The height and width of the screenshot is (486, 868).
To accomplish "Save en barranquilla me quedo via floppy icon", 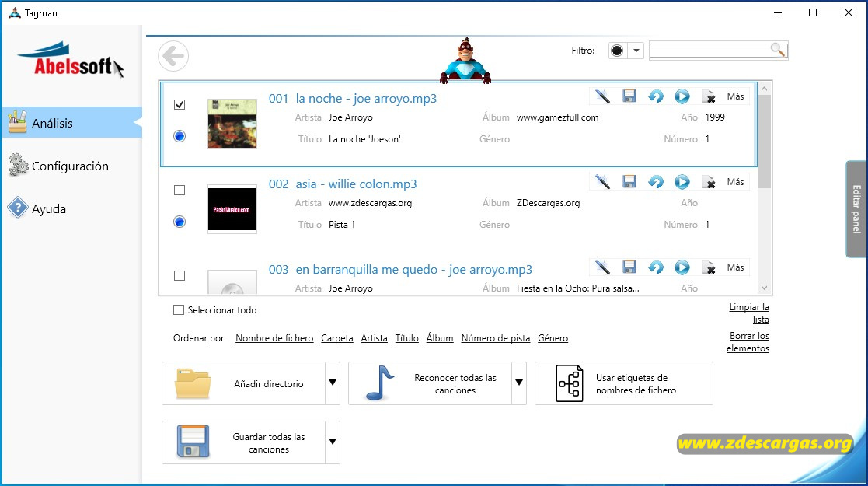I will [x=629, y=267].
